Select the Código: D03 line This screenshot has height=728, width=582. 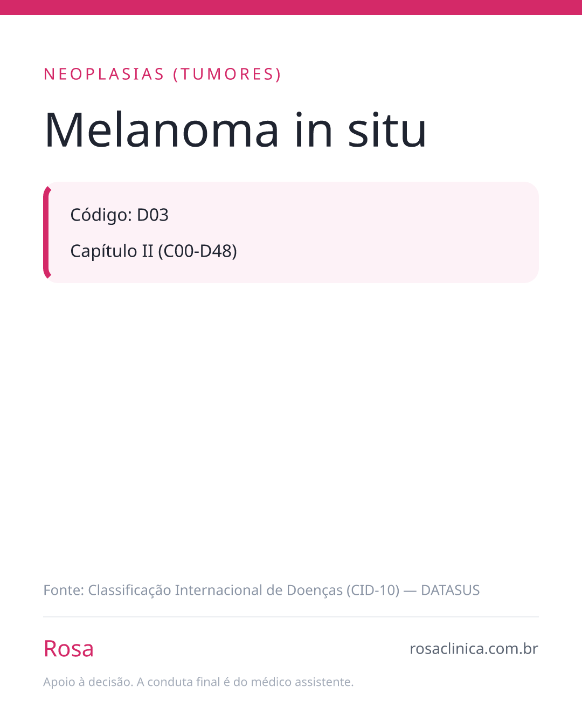[x=120, y=215]
